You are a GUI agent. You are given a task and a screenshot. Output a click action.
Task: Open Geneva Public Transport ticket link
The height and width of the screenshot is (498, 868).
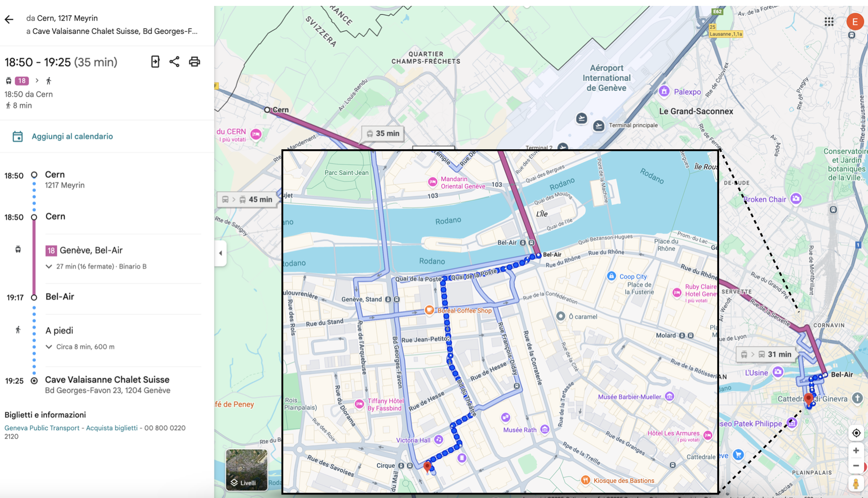(x=71, y=428)
